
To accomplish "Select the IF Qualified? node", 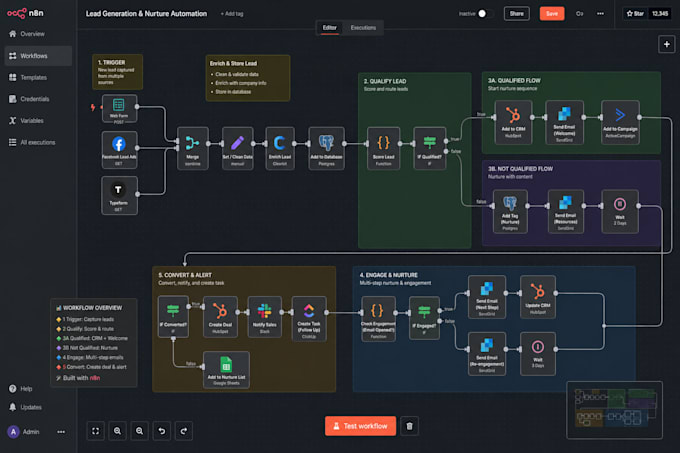I will [x=429, y=148].
